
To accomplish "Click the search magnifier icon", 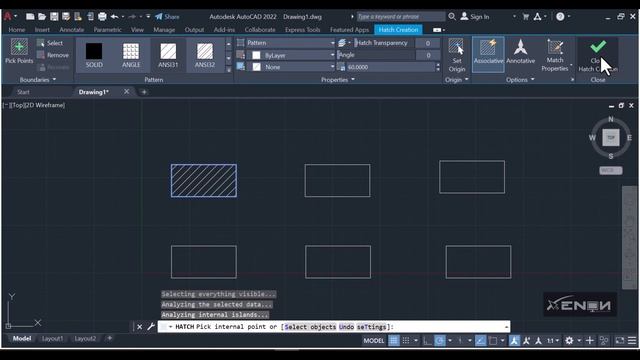I will [x=452, y=17].
